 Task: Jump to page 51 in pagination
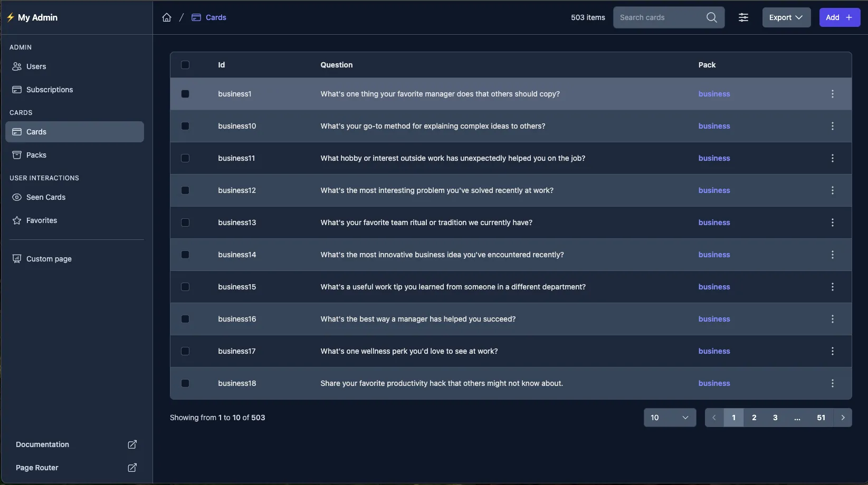pyautogui.click(x=821, y=418)
